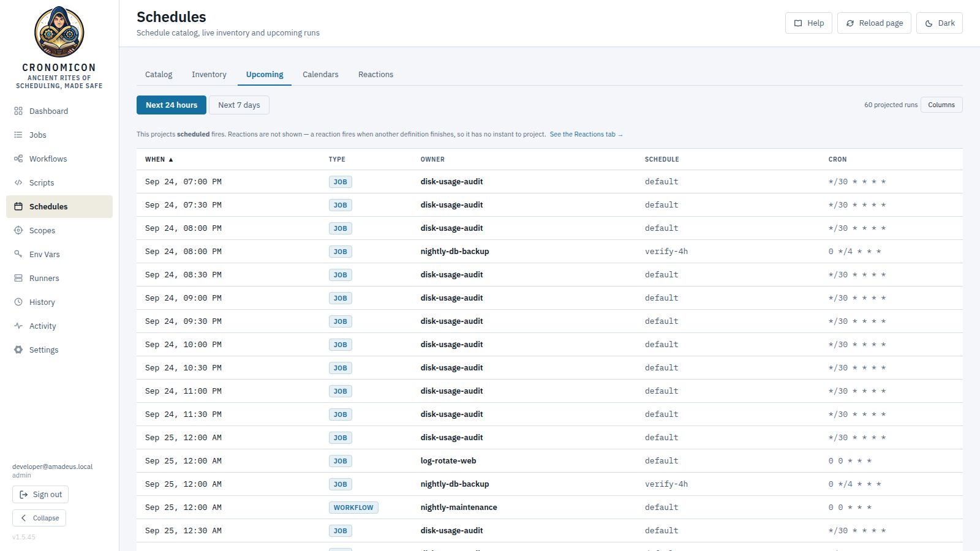Click the Collapse chevron icon

24,518
